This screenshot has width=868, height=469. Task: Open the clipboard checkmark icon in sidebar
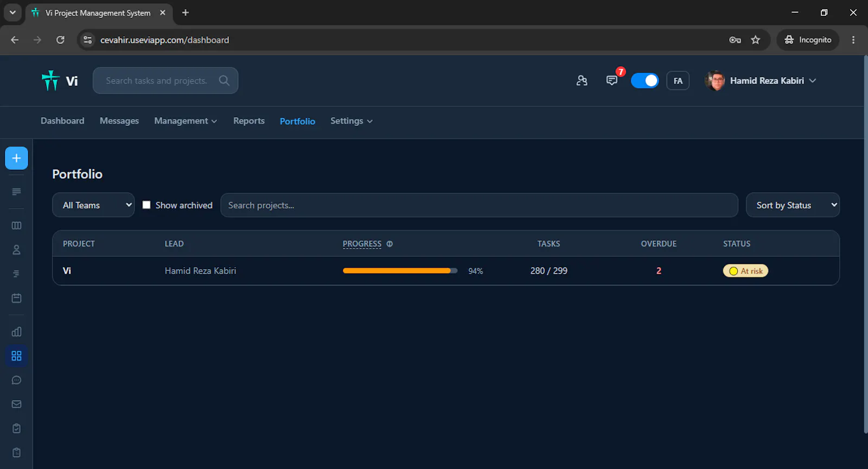pyautogui.click(x=16, y=428)
